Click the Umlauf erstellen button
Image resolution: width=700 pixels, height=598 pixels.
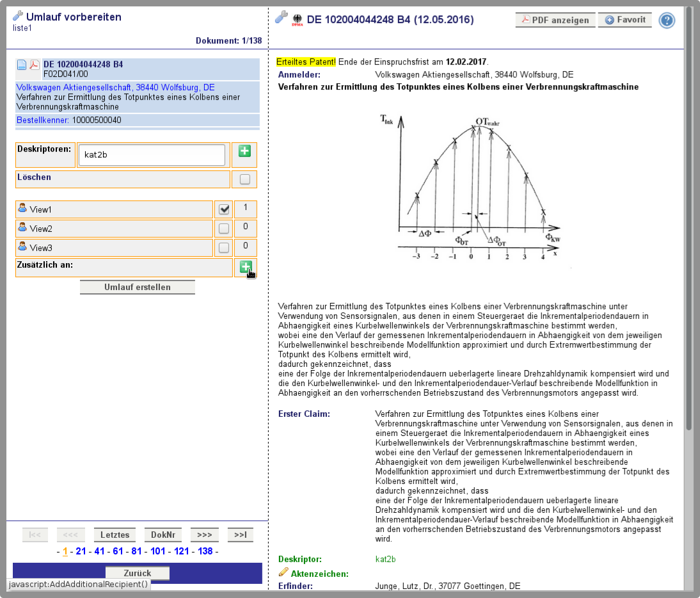(x=138, y=287)
